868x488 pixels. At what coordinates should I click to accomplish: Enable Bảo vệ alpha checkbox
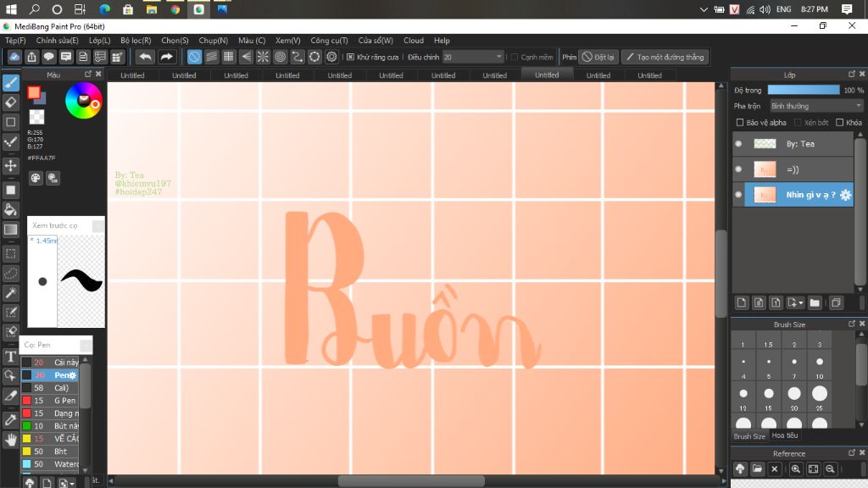[x=739, y=122]
